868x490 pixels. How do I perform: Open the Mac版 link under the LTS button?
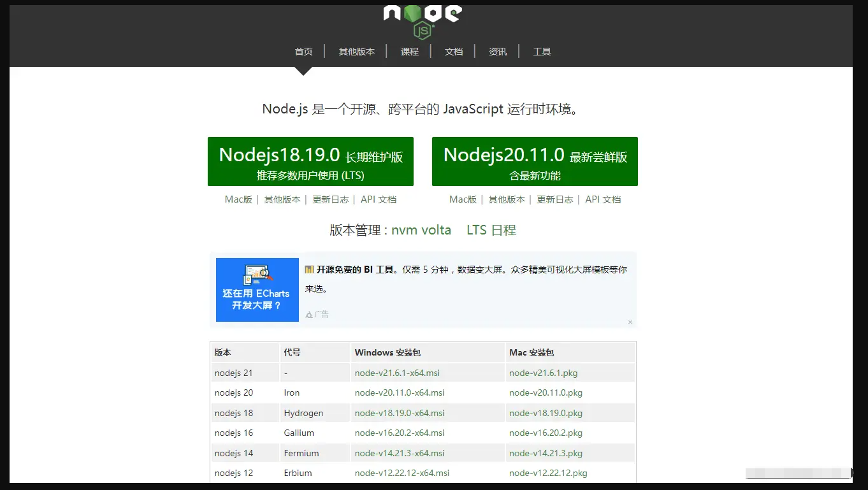(238, 199)
